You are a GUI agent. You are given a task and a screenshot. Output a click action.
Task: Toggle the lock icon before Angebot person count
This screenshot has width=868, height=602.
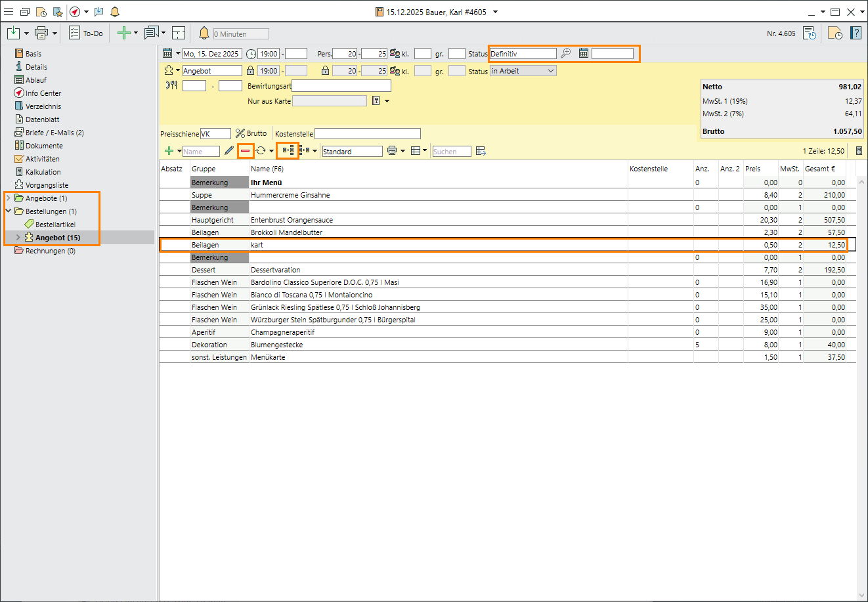(x=325, y=71)
